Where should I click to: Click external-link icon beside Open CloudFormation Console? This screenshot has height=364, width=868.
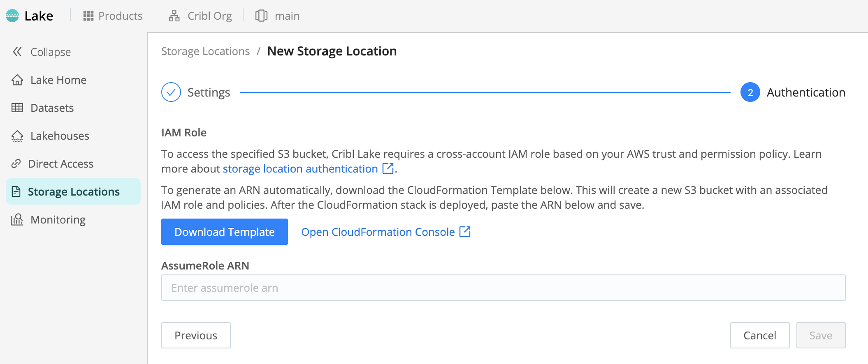point(465,232)
